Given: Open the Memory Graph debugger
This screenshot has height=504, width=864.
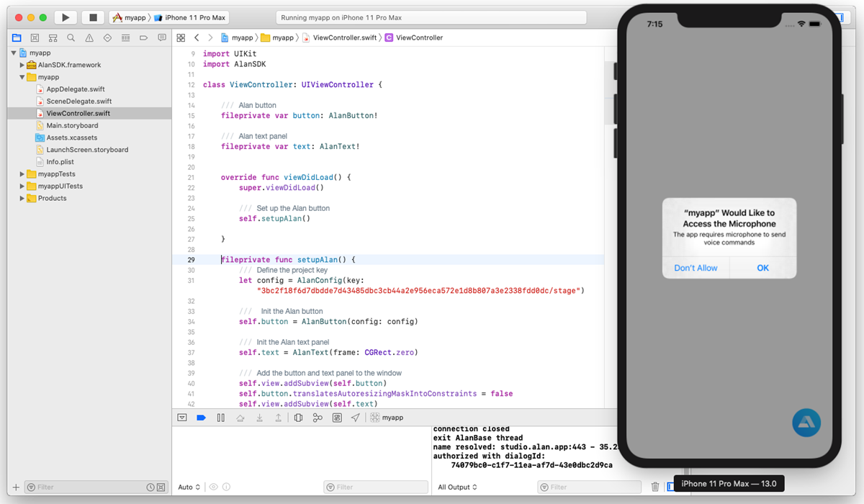Looking at the screenshot, I should tap(317, 418).
